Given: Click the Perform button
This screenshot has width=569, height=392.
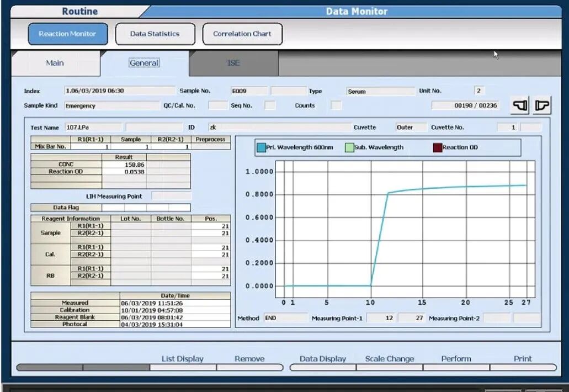Looking at the screenshot, I should [x=456, y=363].
